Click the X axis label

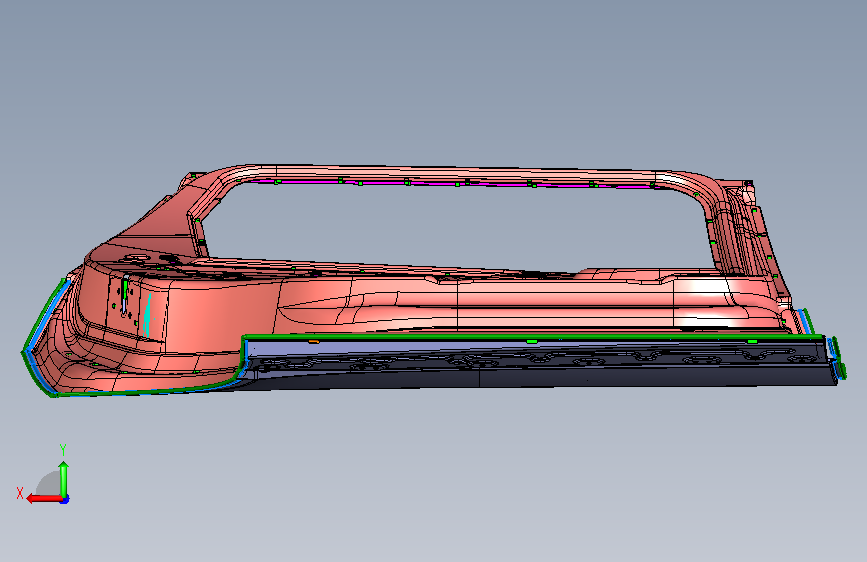point(20,493)
